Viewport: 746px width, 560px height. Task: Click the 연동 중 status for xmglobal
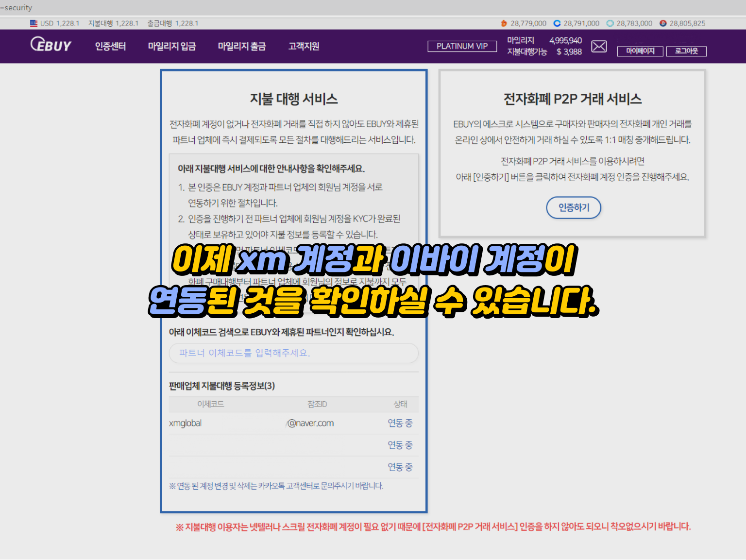[400, 423]
